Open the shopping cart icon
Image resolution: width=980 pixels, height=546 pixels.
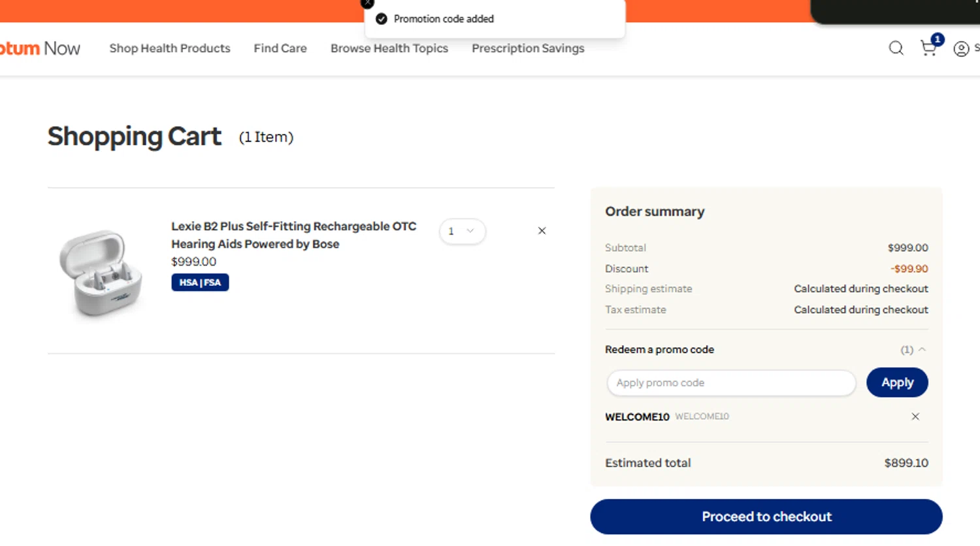point(928,48)
